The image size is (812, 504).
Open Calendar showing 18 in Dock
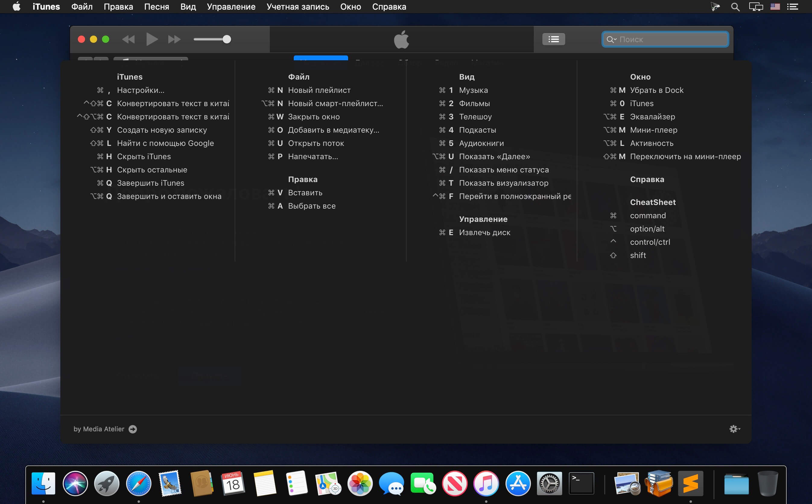coord(233,483)
